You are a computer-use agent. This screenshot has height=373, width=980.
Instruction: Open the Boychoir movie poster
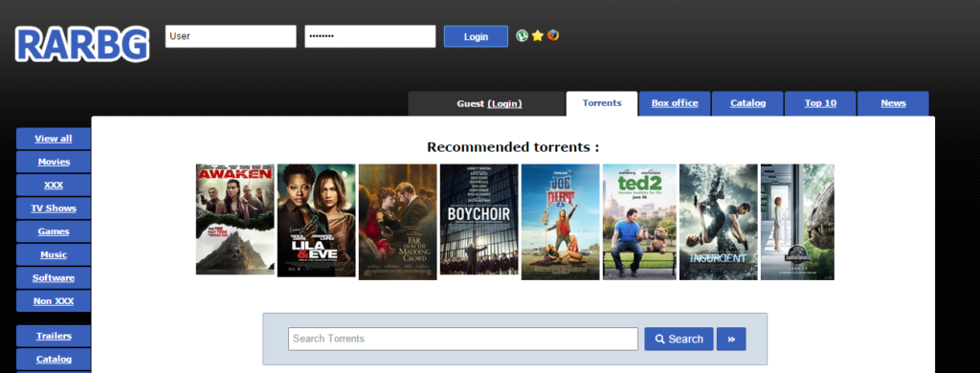click(x=479, y=219)
